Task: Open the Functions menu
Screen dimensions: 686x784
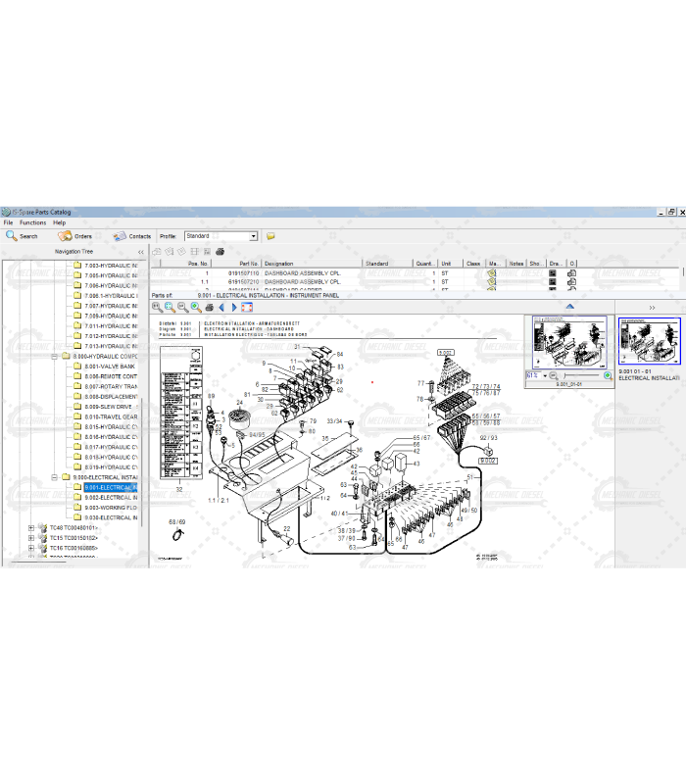Action: [32, 222]
